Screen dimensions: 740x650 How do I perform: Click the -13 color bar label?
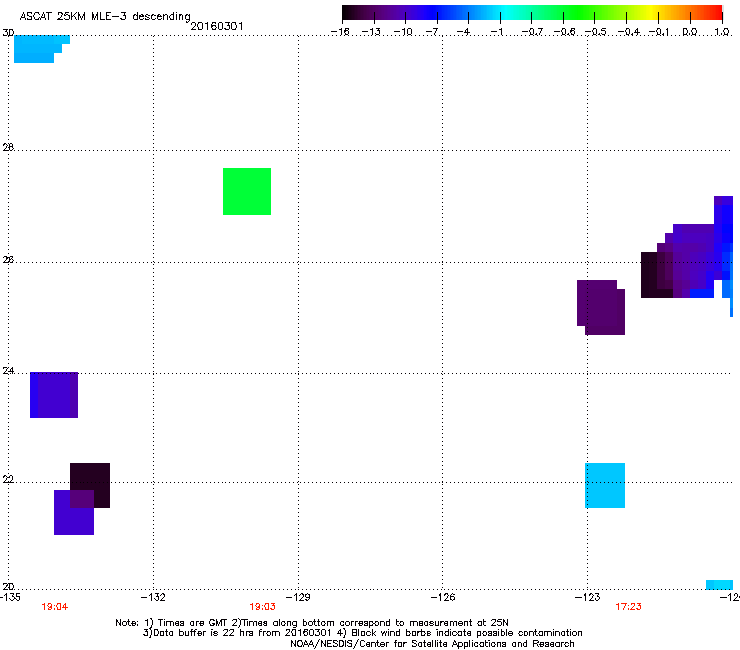tap(371, 32)
